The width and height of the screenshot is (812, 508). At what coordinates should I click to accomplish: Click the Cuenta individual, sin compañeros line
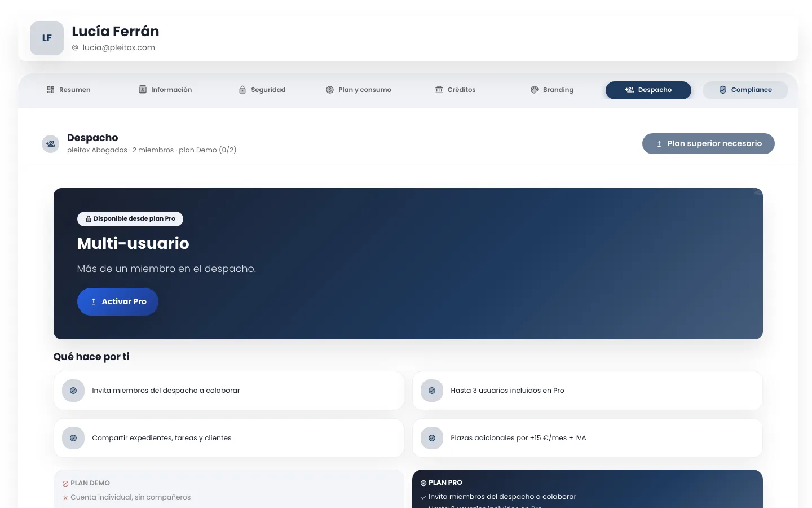point(131,497)
